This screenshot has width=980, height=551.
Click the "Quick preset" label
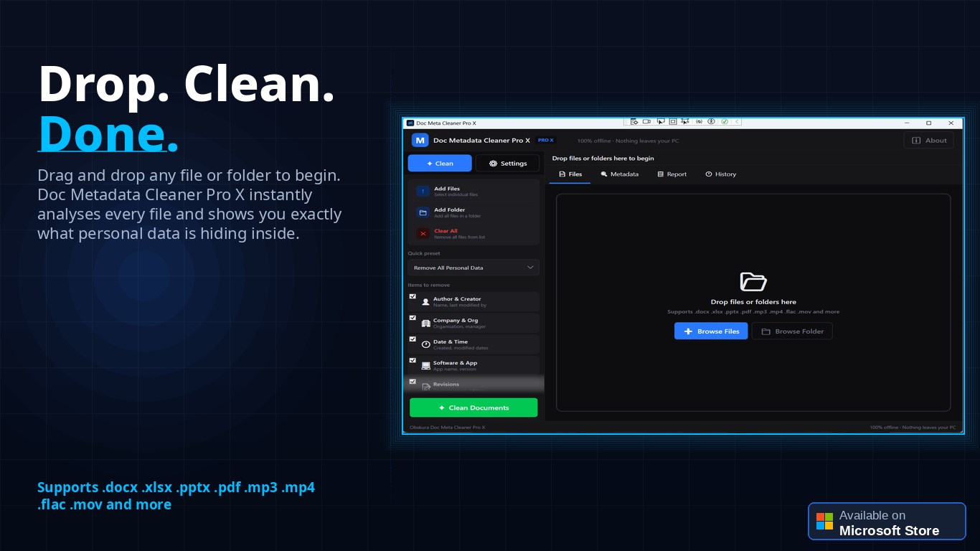pos(424,253)
